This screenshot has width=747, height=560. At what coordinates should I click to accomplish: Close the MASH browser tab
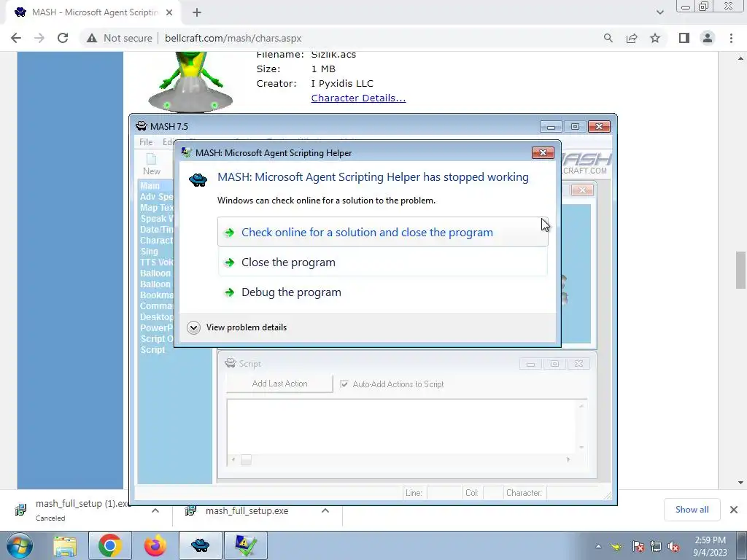(169, 13)
